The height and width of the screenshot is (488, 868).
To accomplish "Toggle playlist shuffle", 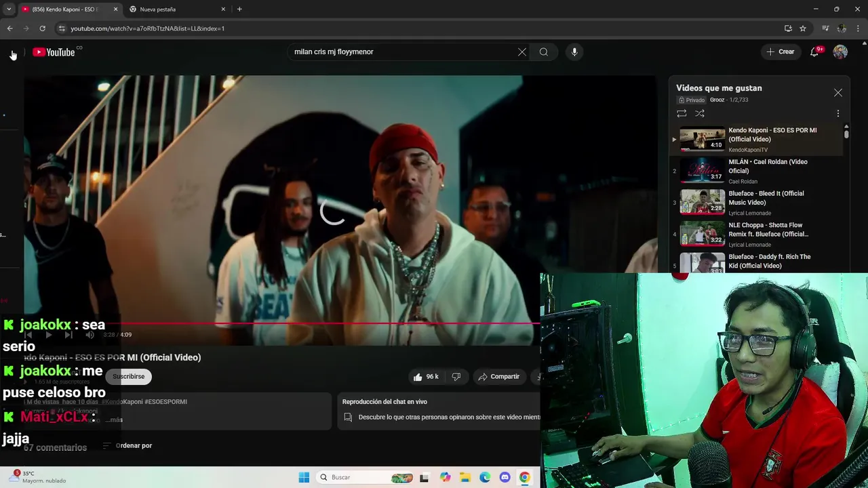I will [x=700, y=113].
